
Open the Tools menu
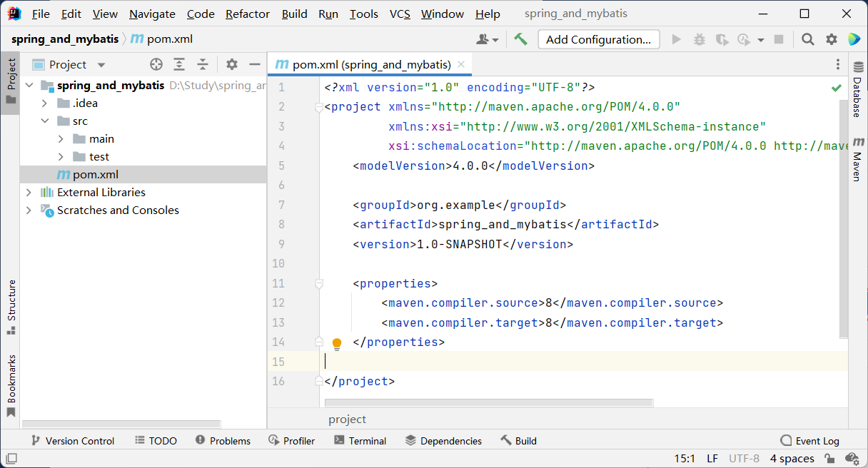coord(364,14)
